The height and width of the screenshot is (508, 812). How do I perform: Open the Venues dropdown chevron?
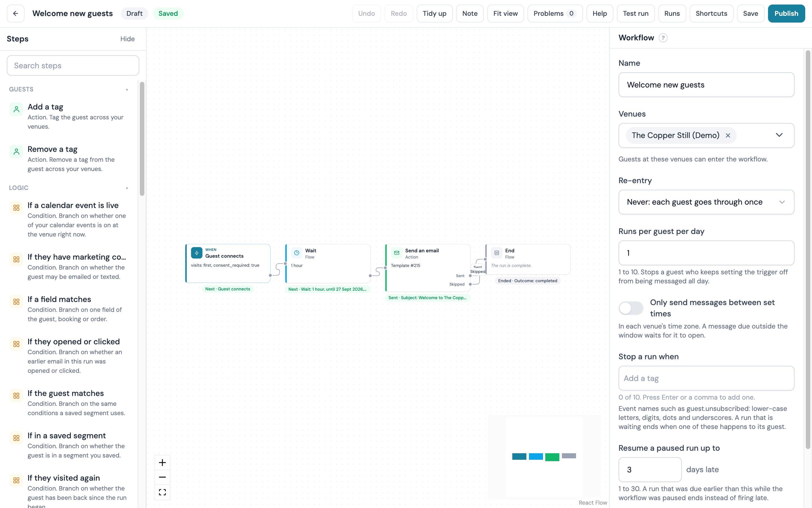[779, 135]
